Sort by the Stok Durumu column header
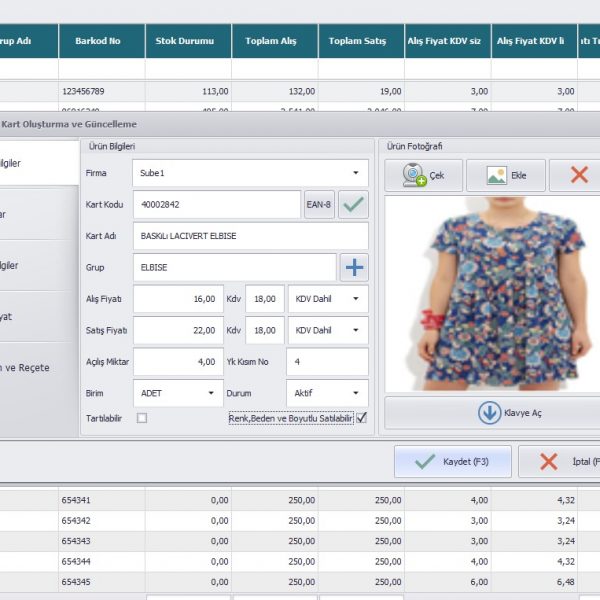Image resolution: width=600 pixels, height=600 pixels. 187,41
